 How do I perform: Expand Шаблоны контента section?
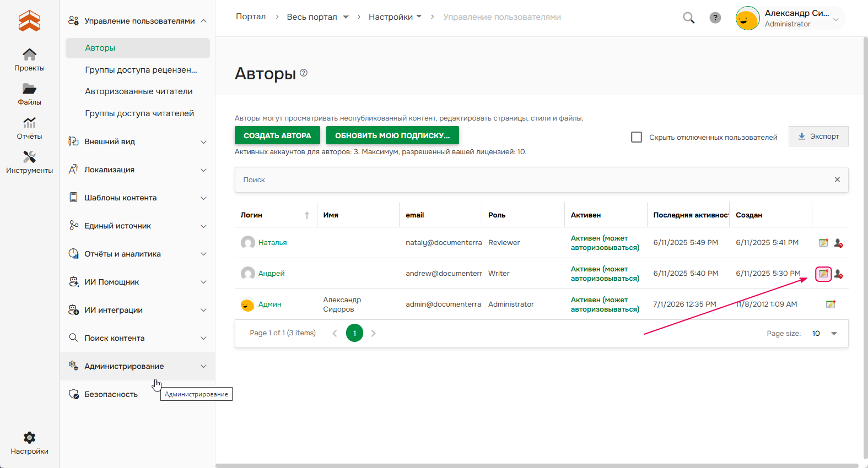[x=203, y=198]
